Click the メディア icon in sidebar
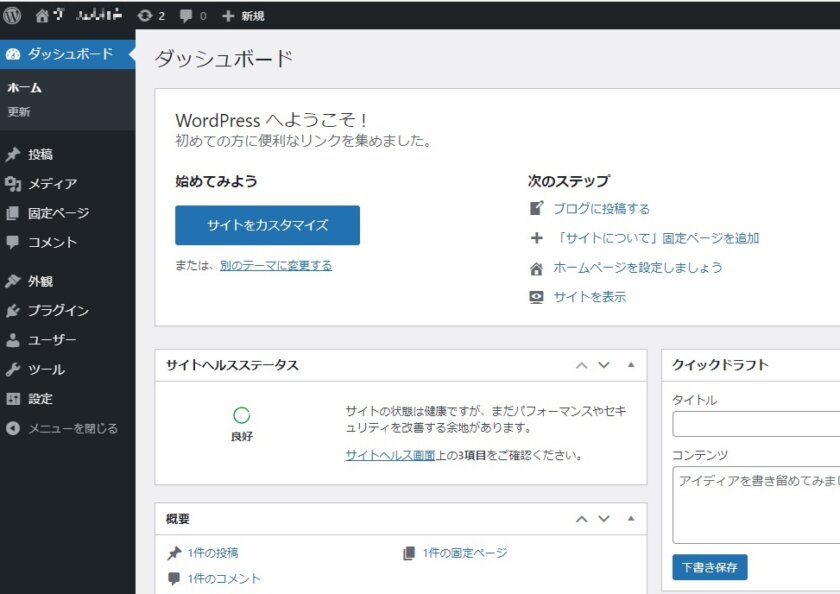This screenshot has width=840, height=594. [13, 184]
